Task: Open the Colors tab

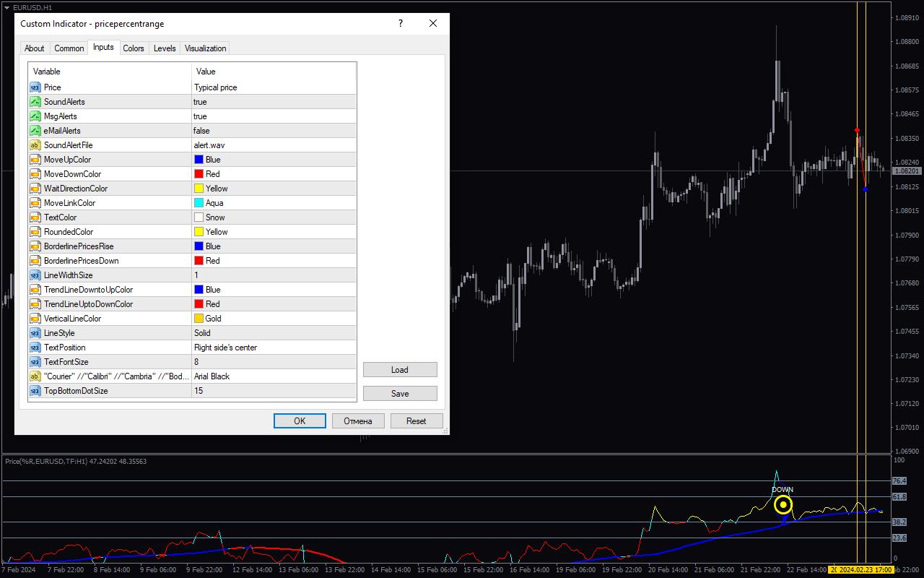Action: (x=134, y=48)
